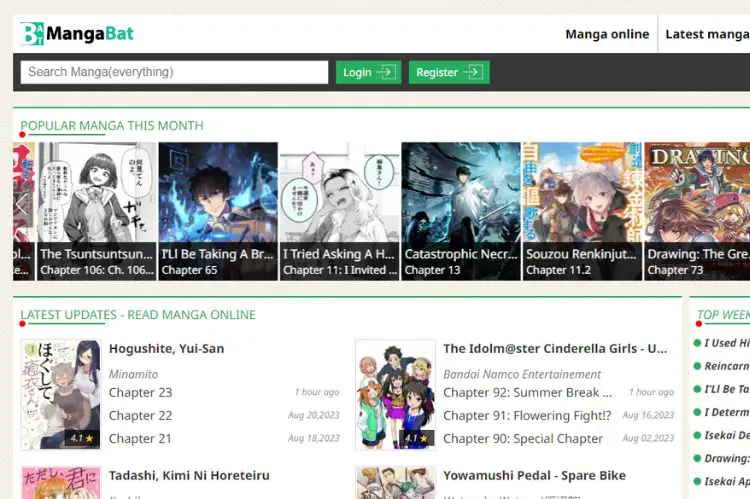Click the Minamito author name

133,374
